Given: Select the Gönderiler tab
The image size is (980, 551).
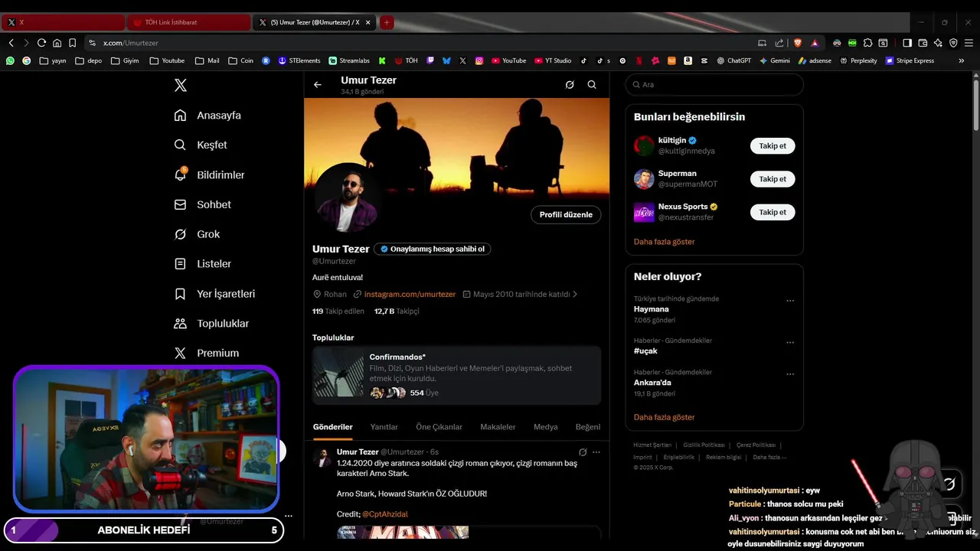Looking at the screenshot, I should click(333, 427).
